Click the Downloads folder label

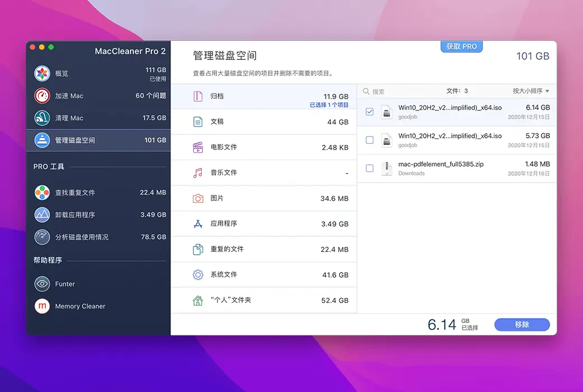pos(411,173)
